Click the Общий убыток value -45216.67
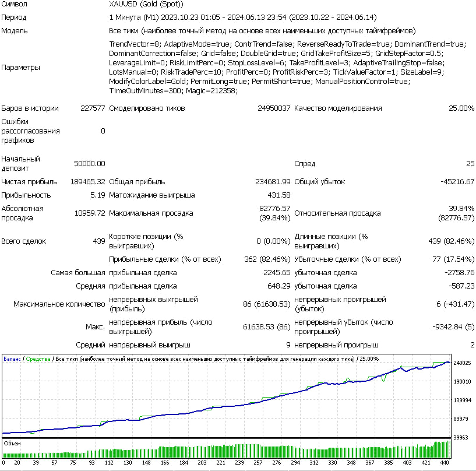This screenshot has width=476, height=471. click(x=457, y=182)
